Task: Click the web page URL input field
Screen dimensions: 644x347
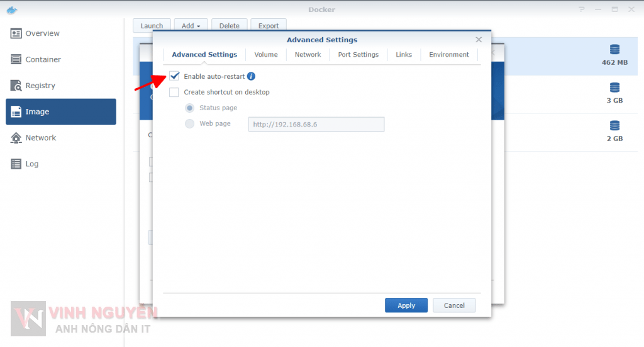Action: [316, 124]
